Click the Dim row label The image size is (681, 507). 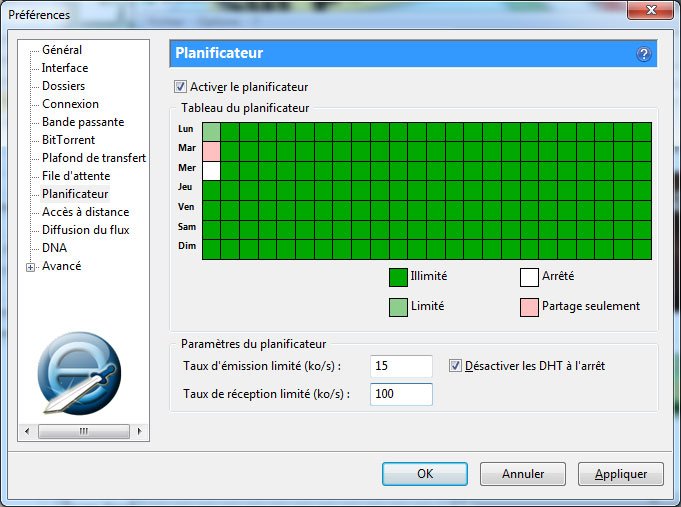(x=187, y=246)
